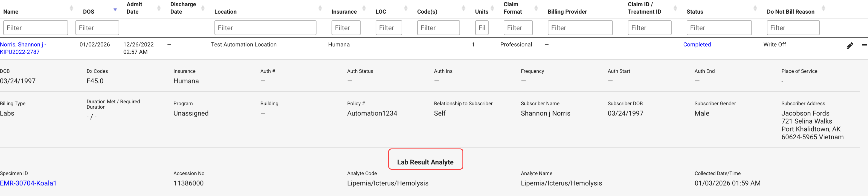Viewport: 868px width, 196px height.
Task: Collapse the Norris row with minus icon
Action: click(x=864, y=45)
